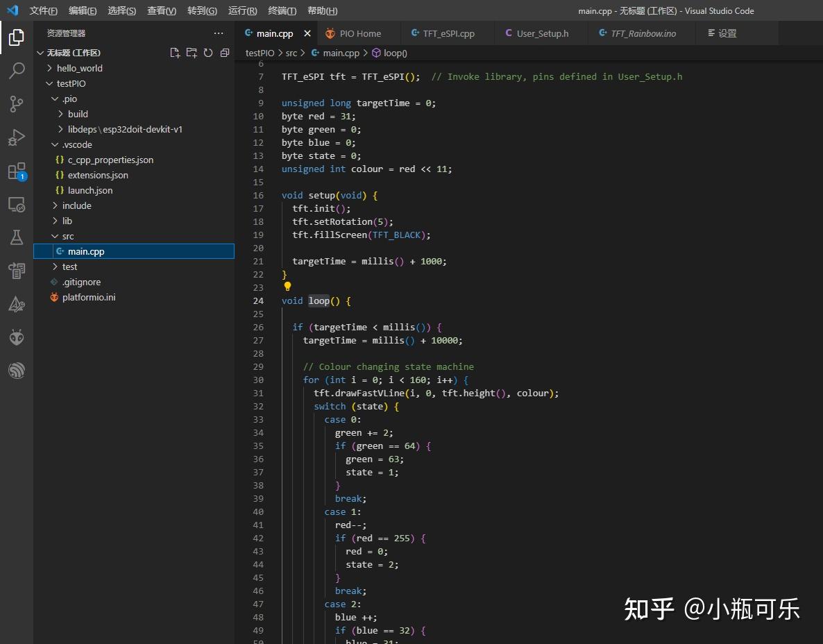Select platformio.ini in the file tree
The height and width of the screenshot is (644, 823).
click(x=89, y=297)
